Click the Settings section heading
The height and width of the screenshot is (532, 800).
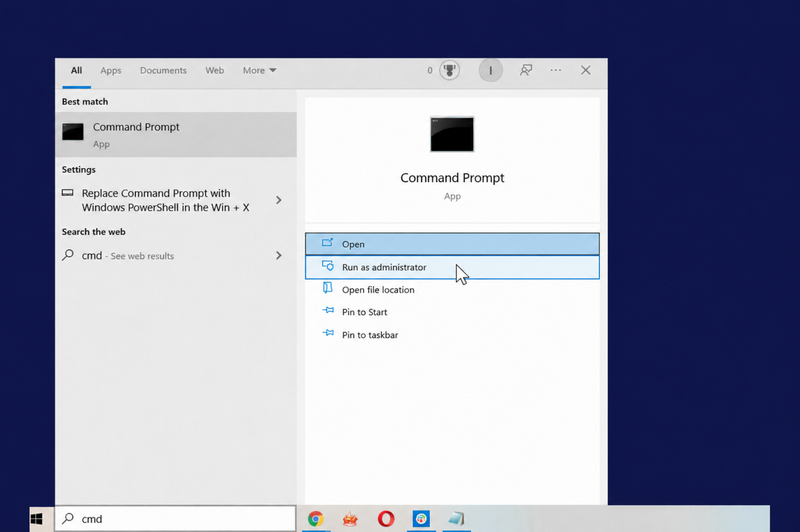click(79, 170)
